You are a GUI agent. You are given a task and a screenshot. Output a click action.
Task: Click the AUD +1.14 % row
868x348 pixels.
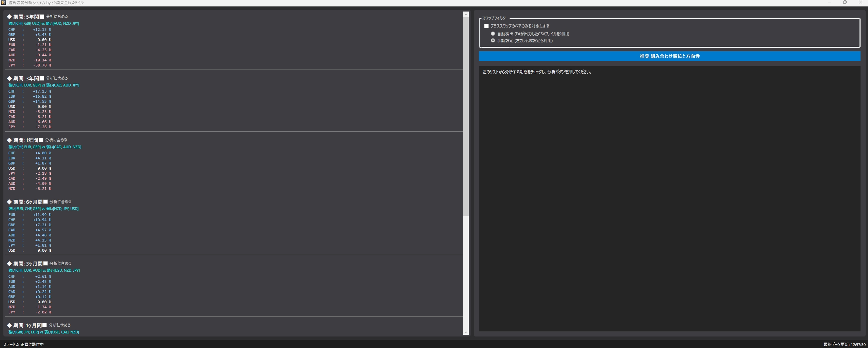point(30,287)
